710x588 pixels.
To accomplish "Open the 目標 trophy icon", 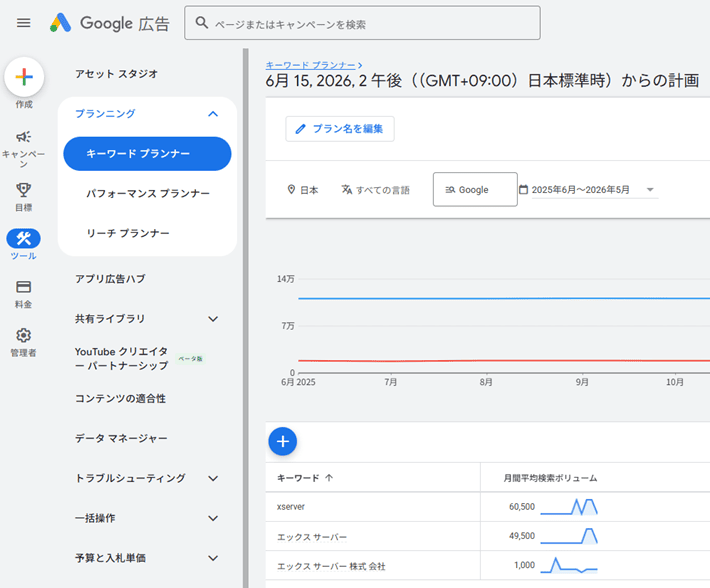I will point(24,190).
